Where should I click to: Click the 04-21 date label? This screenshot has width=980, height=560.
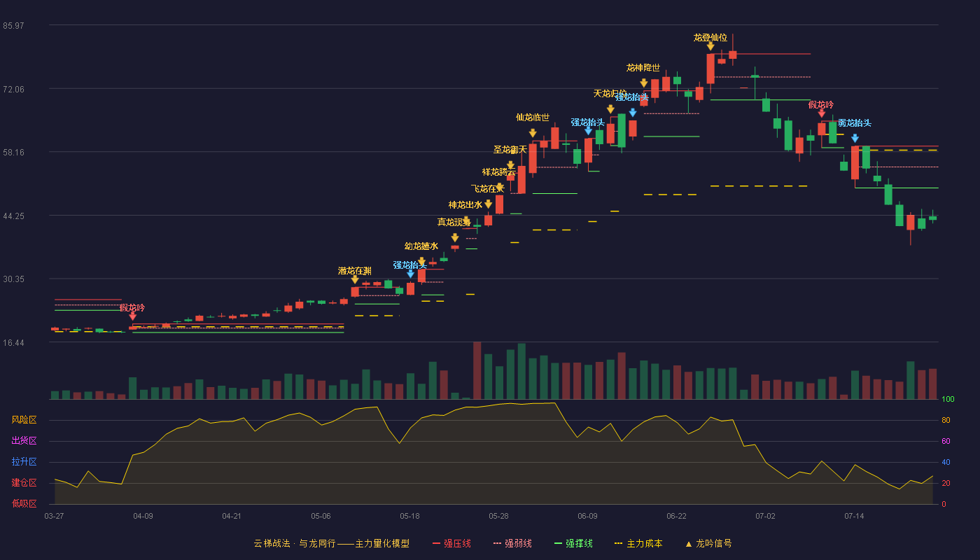(x=232, y=516)
